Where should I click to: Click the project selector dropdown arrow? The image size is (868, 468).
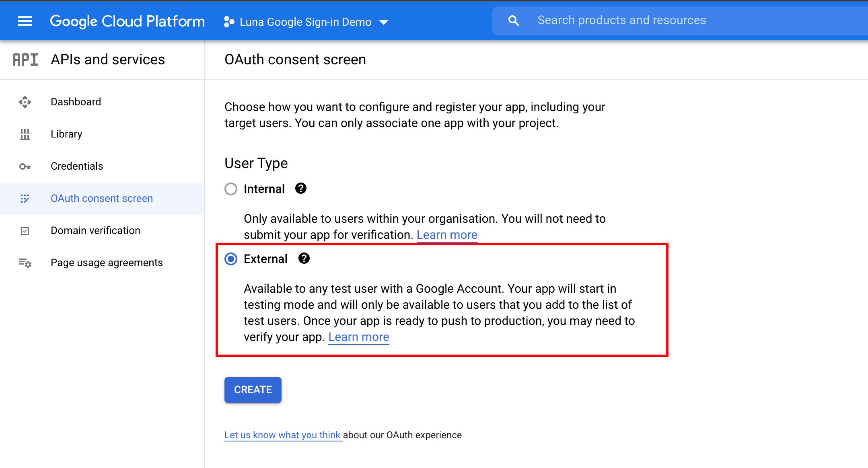(x=384, y=22)
